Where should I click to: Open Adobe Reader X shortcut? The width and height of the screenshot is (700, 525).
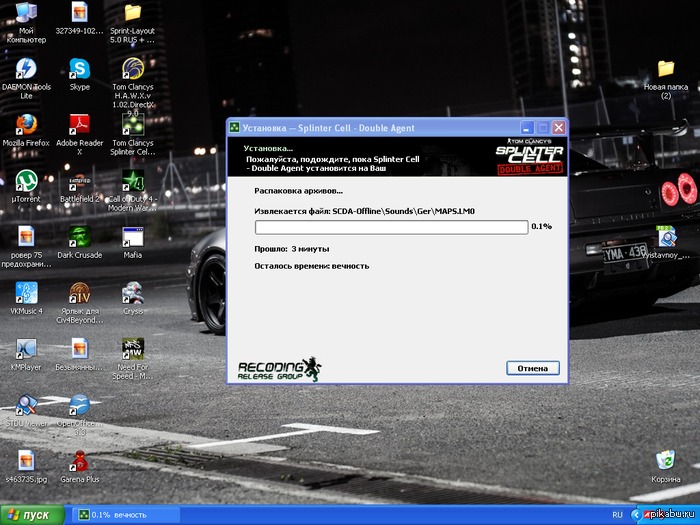click(x=79, y=125)
